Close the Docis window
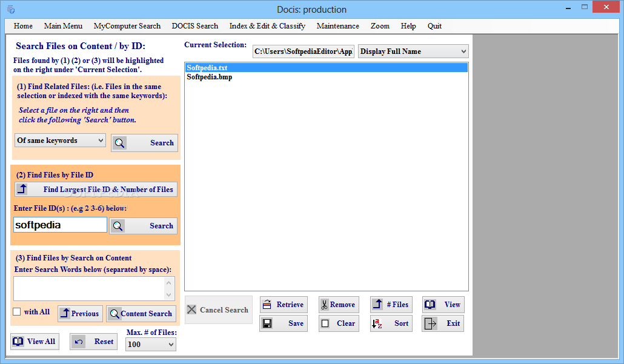Viewport: 624px width, 364px height. [606, 7]
